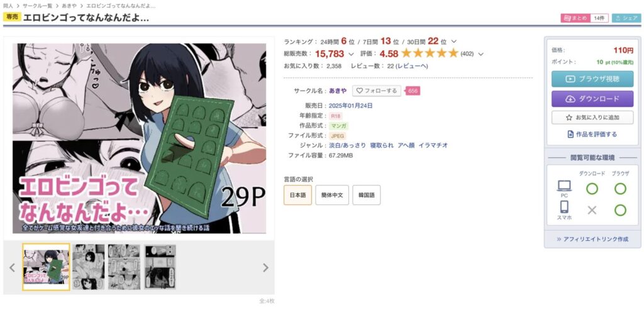Select 日本語 language option
Image resolution: width=644 pixels, height=310 pixels.
point(297,195)
